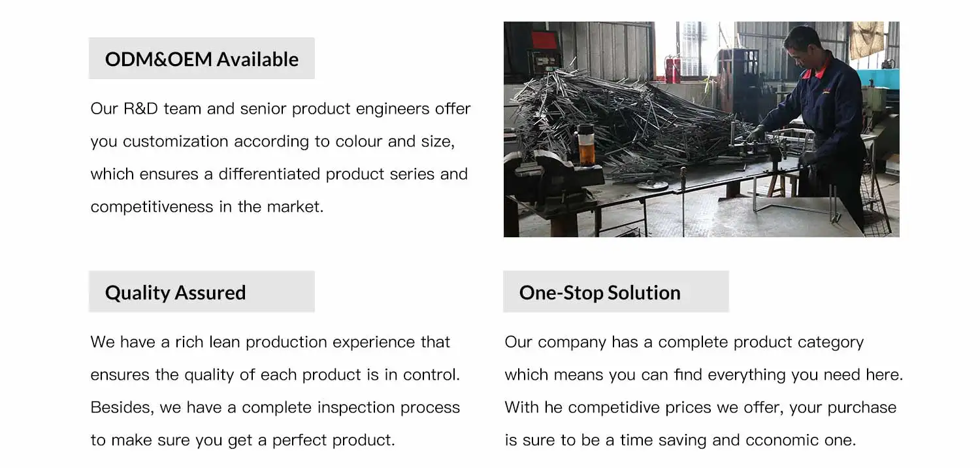
Task: Click "which ensures a differentiated product series"
Action: coord(279,174)
